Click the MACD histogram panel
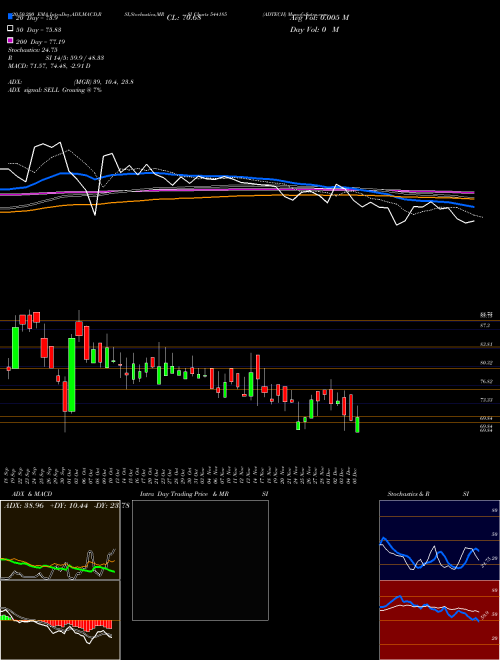500x660 pixels. tap(60, 620)
